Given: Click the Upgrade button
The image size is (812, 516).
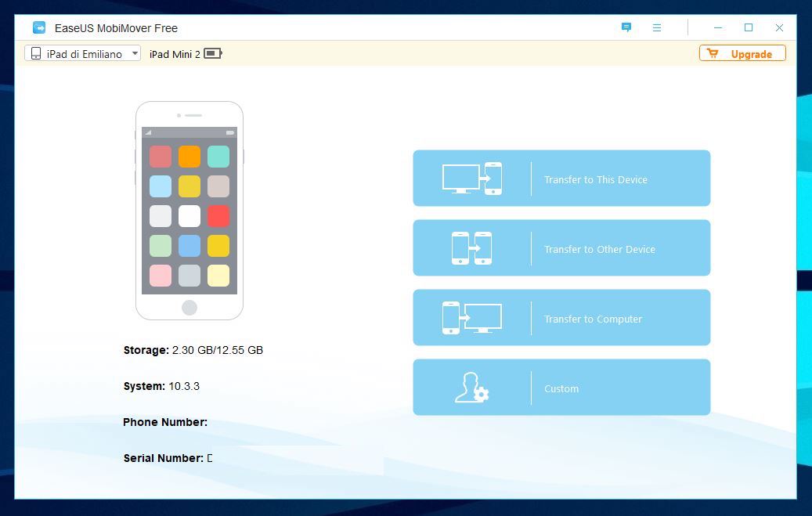Looking at the screenshot, I should pyautogui.click(x=742, y=53).
